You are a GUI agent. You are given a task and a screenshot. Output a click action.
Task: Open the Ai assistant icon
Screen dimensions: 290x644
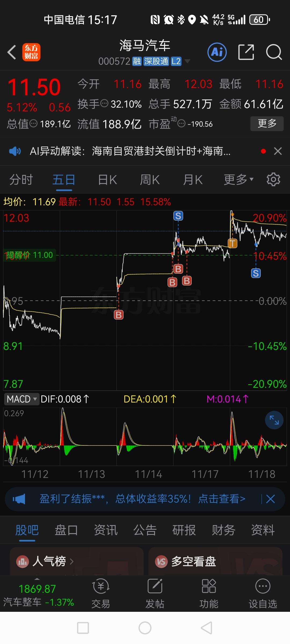click(217, 52)
